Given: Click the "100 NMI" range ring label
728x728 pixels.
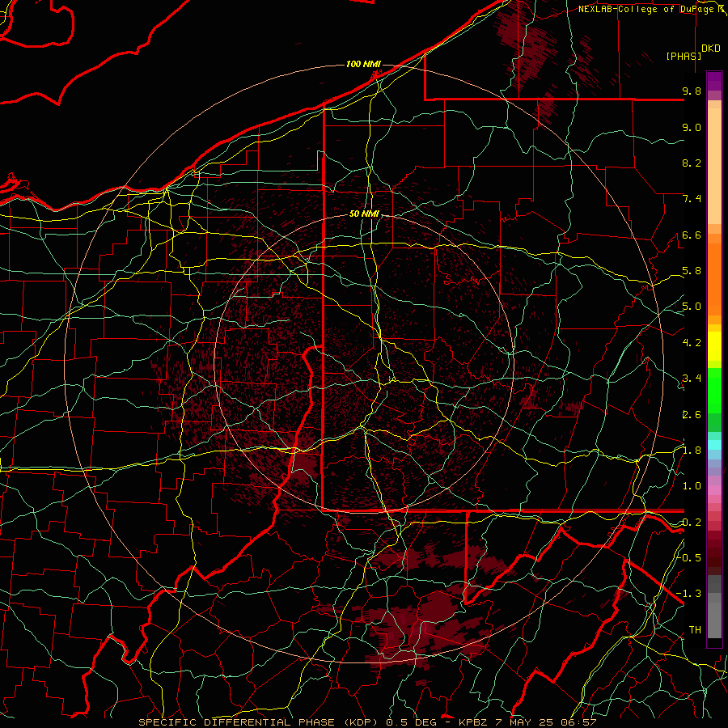Looking at the screenshot, I should pyautogui.click(x=363, y=64).
